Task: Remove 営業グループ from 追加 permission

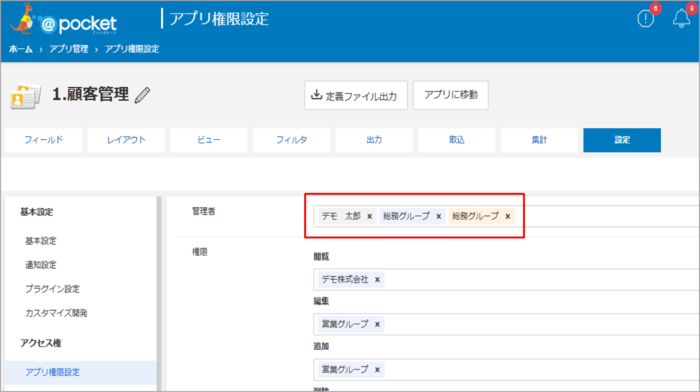Action: (x=377, y=370)
